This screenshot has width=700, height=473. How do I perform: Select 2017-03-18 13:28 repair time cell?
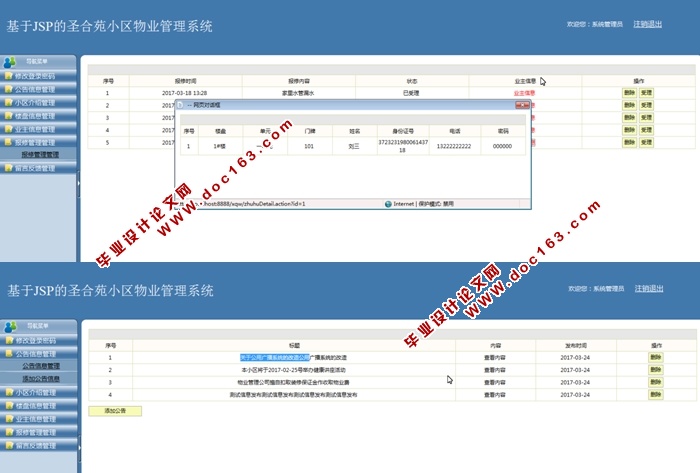184,93
